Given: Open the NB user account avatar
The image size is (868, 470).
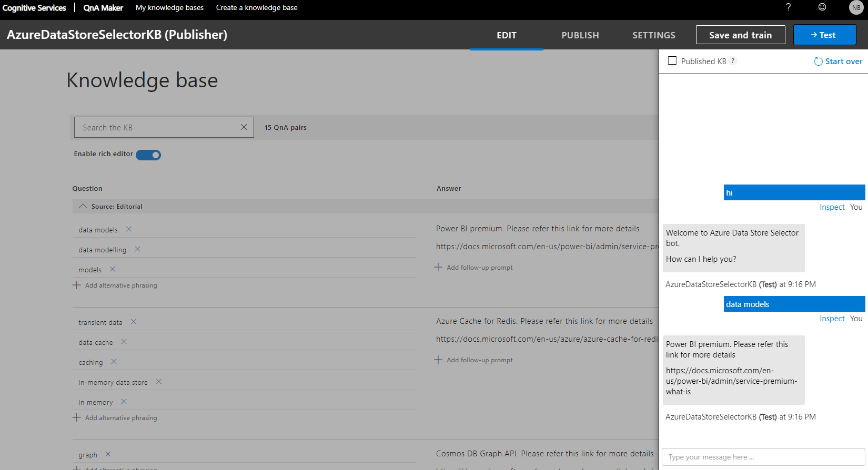Looking at the screenshot, I should [856, 7].
